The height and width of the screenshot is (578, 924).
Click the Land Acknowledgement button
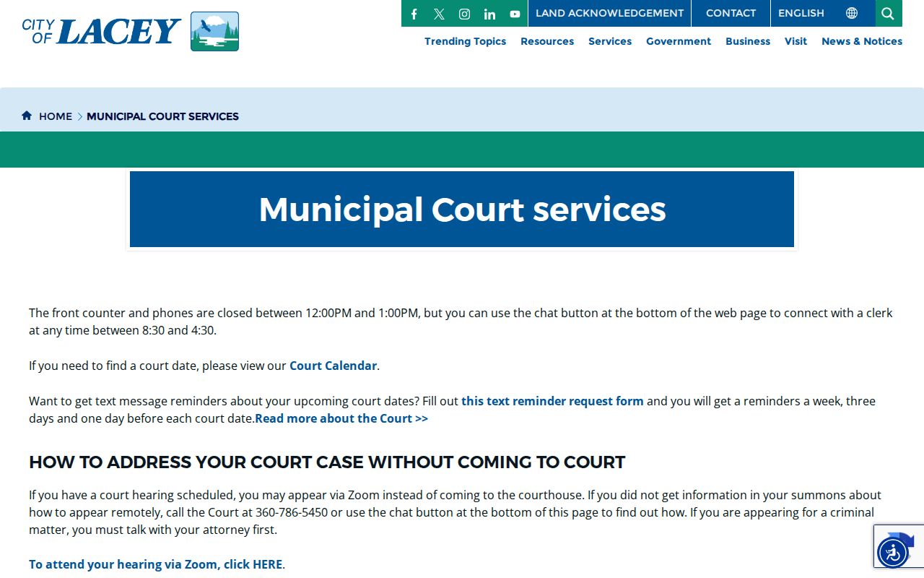[x=609, y=13]
